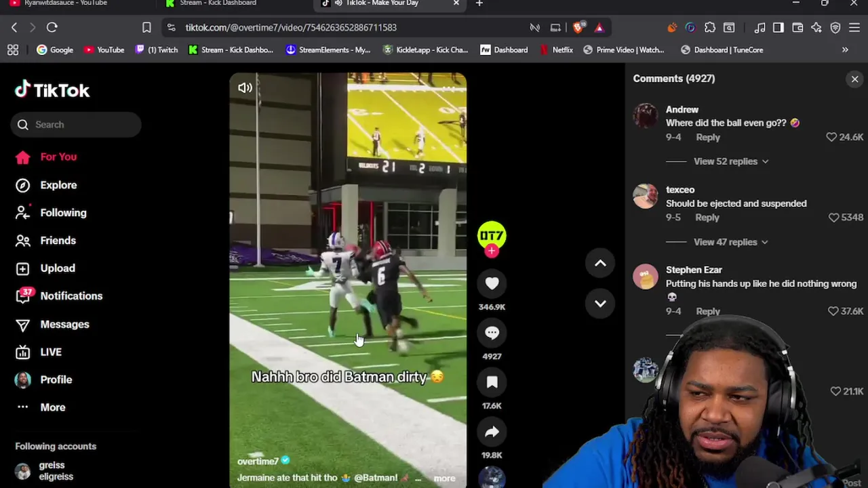868x488 pixels.
Task: Open the For You feed
Action: click(x=46, y=157)
